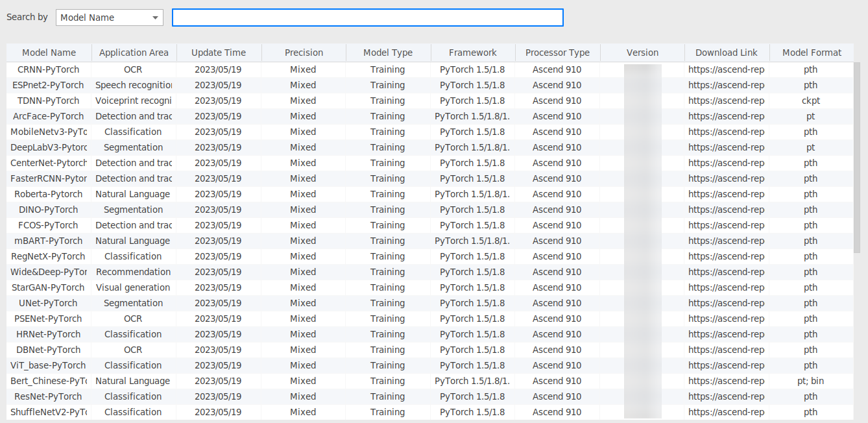Image resolution: width=868 pixels, height=423 pixels.
Task: Select the ArcFace-PyTorch model name
Action: point(49,116)
